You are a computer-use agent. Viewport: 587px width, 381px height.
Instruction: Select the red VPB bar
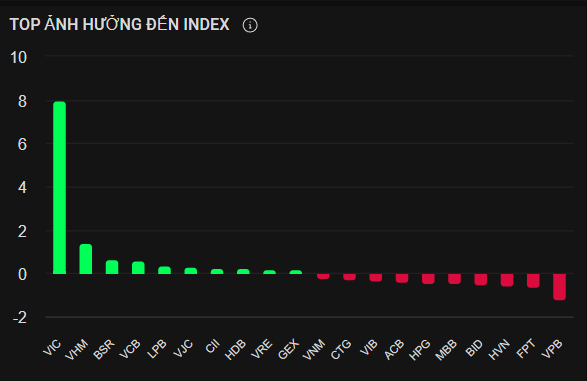(559, 287)
